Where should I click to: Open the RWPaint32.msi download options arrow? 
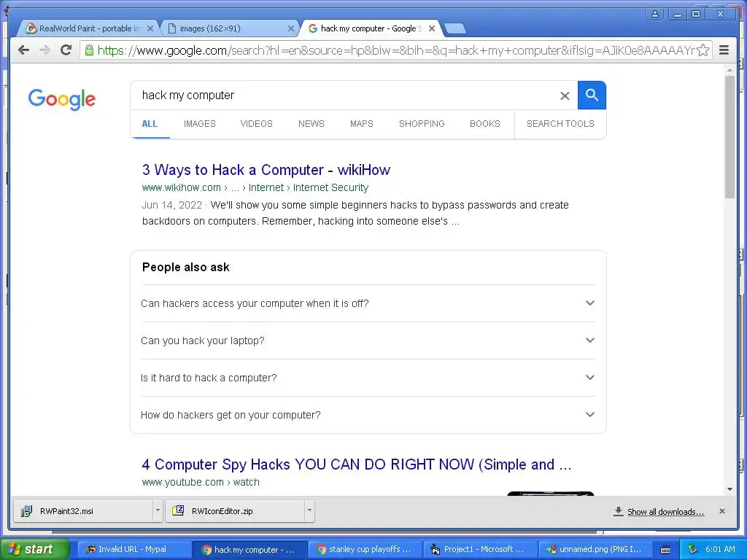158,510
